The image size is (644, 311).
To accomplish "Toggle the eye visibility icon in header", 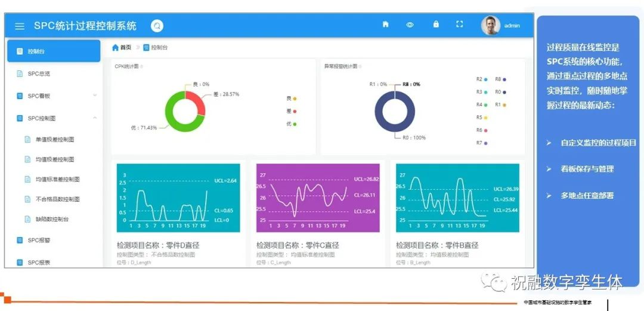I will point(410,25).
